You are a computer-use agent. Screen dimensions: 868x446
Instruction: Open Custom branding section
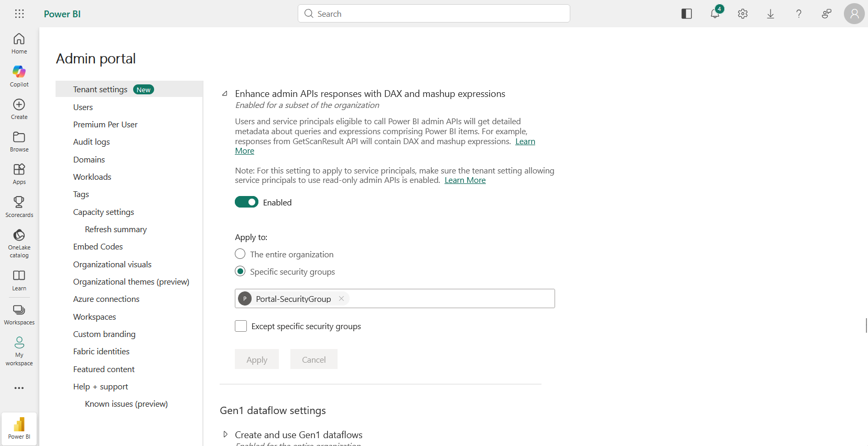(104, 334)
